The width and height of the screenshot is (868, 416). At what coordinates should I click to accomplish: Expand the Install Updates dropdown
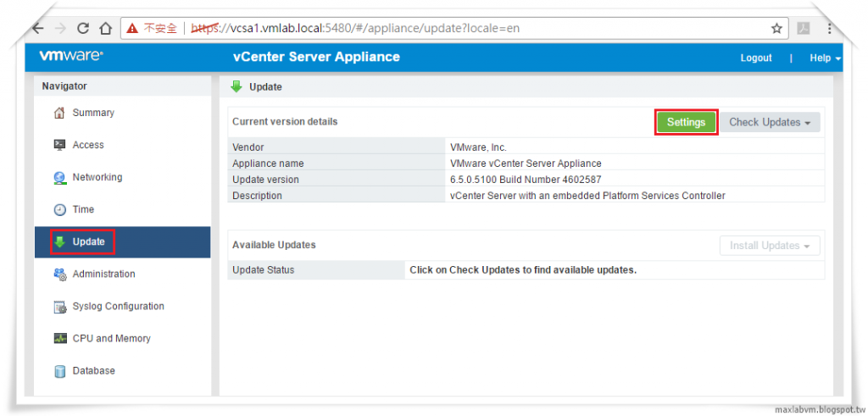(x=770, y=246)
